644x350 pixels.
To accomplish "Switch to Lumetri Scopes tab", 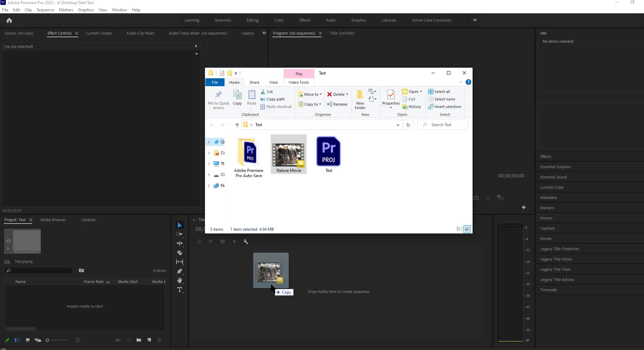I will (x=99, y=33).
